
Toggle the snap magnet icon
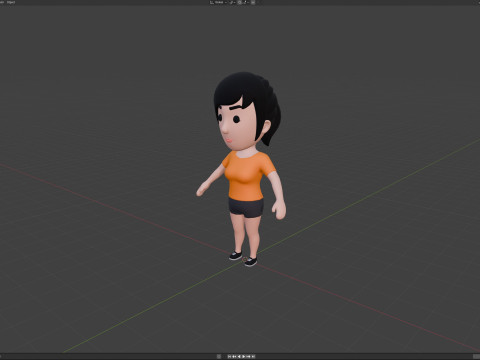[239, 2]
